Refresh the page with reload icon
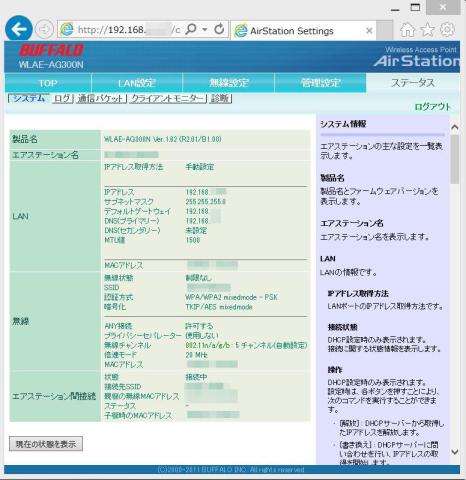Viewport: 466px width, 480px height. pyautogui.click(x=219, y=29)
